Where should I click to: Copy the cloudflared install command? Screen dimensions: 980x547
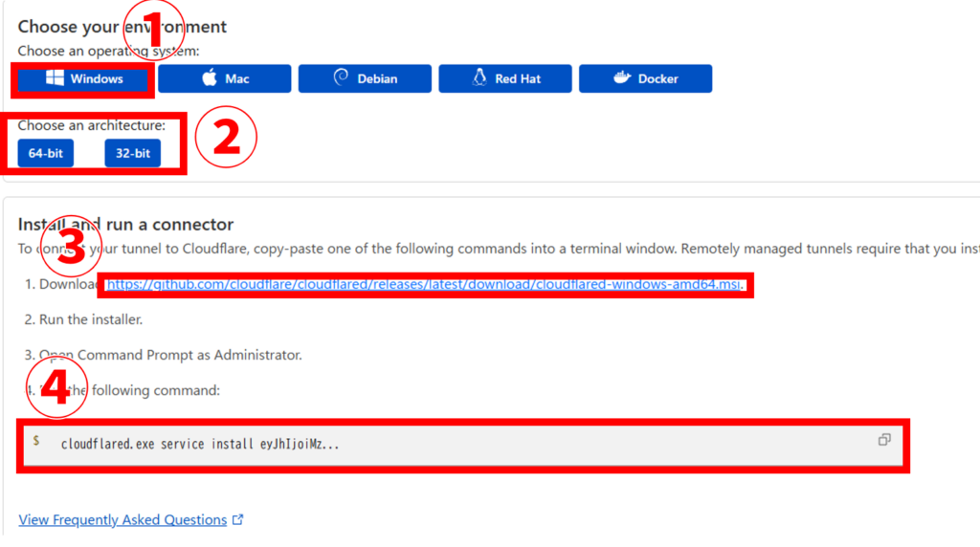[883, 440]
